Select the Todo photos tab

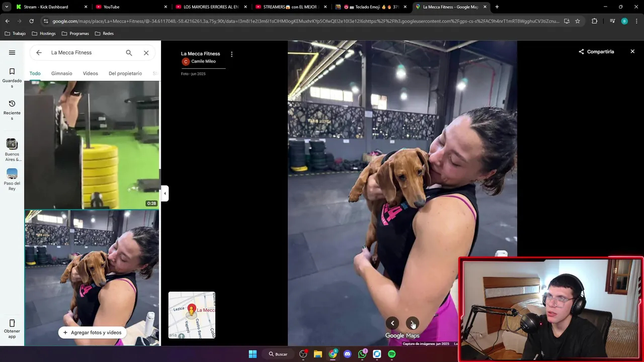[x=35, y=73]
